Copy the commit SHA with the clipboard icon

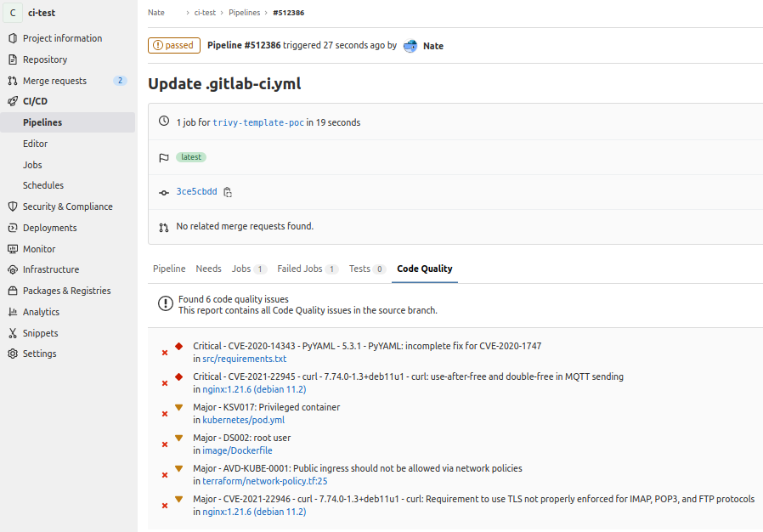click(x=227, y=192)
